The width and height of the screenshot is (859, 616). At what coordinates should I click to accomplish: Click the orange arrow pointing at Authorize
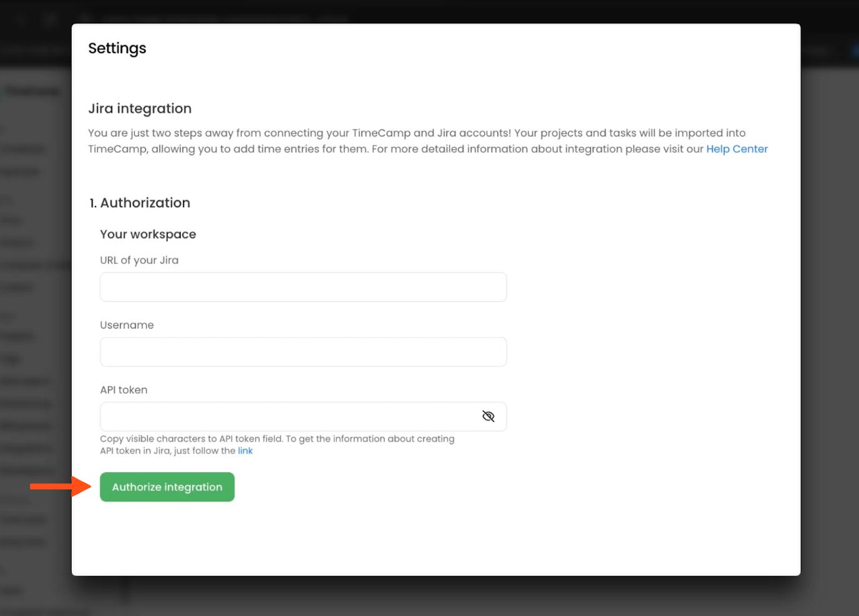pyautogui.click(x=60, y=486)
